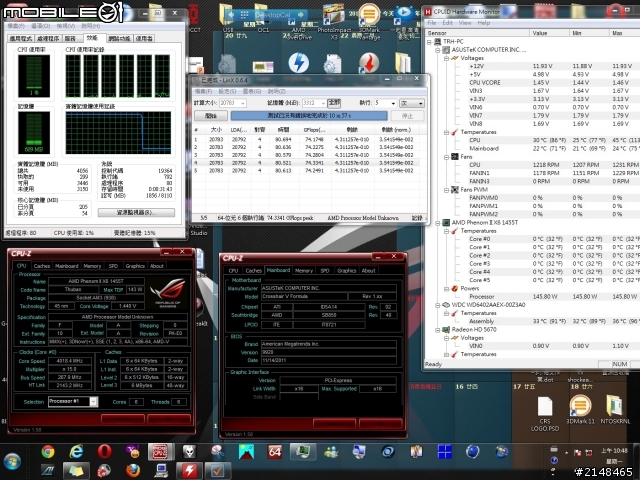Open the sticky notes taskbar icon

coord(76,471)
